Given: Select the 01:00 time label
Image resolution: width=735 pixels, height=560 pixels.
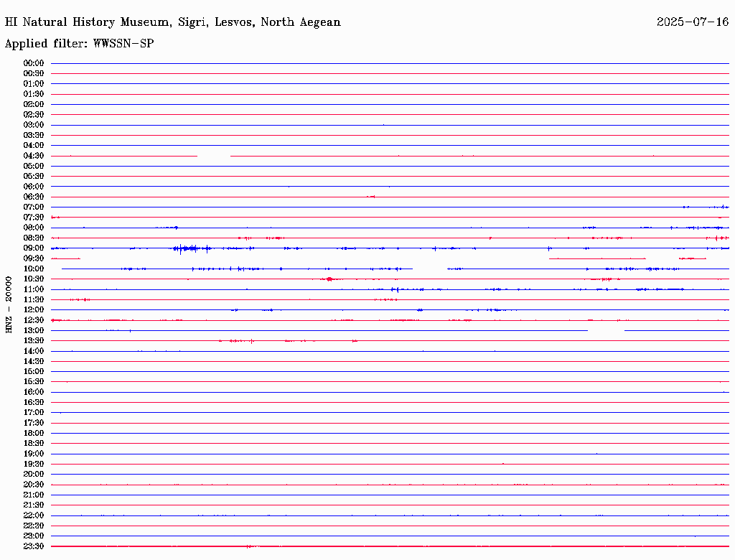Looking at the screenshot, I should click(x=34, y=84).
